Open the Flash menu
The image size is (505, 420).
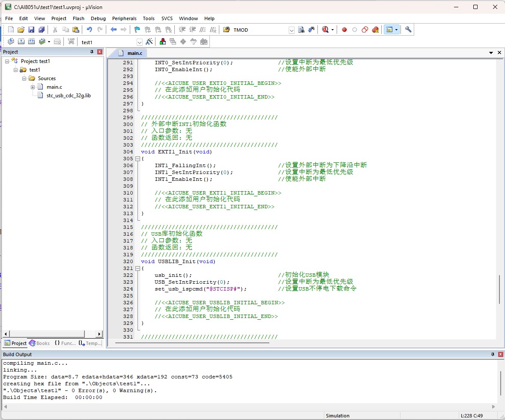point(78,18)
